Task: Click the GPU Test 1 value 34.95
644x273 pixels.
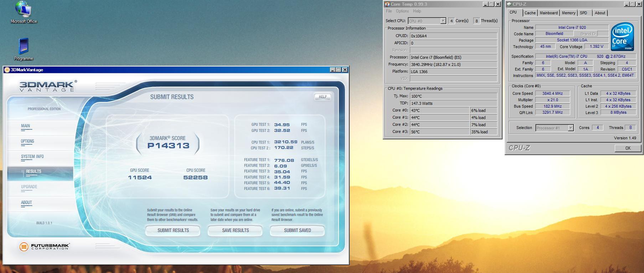Action: click(x=282, y=125)
